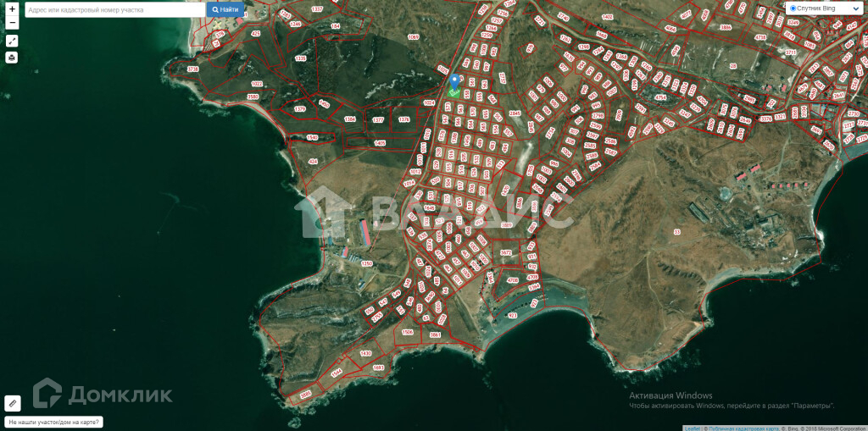
Task: Select parcel labeled 184
Action: [336, 26]
